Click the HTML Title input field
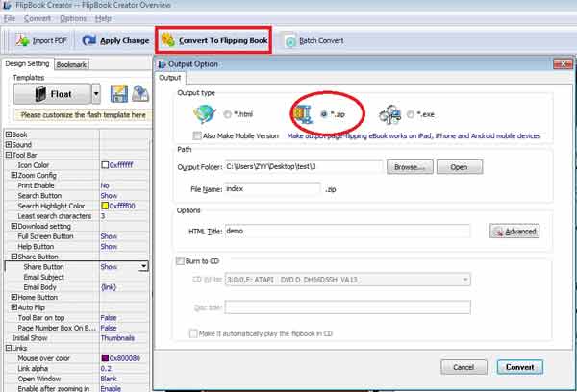Screen dimensions: 577x392 click(347, 231)
